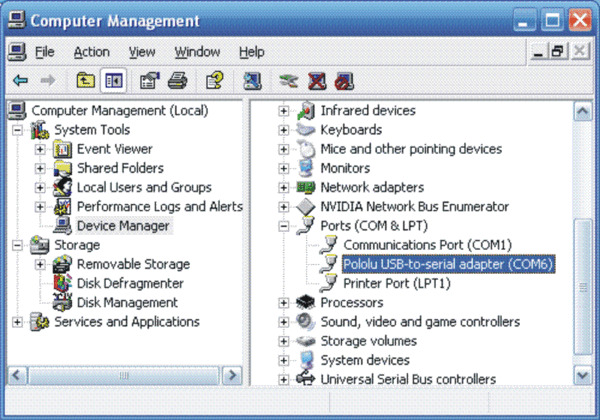The height and width of the screenshot is (420, 600).
Task: Expand the Keyboards category
Action: point(284,130)
